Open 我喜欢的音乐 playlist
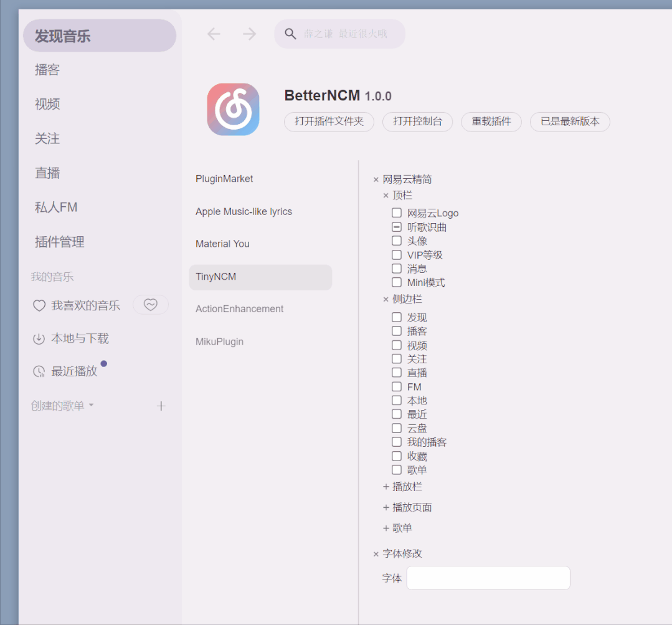The image size is (672, 625). click(85, 305)
